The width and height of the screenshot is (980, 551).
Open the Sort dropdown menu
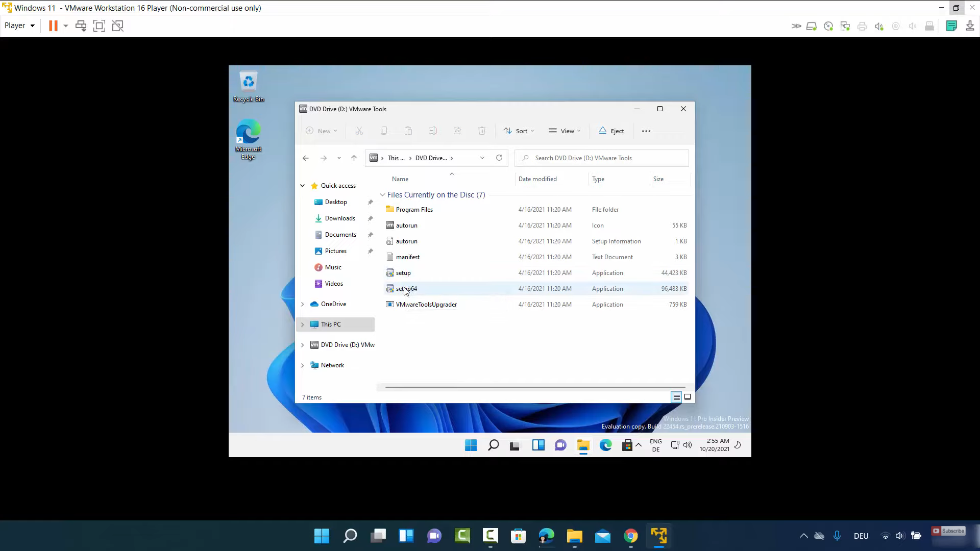519,131
